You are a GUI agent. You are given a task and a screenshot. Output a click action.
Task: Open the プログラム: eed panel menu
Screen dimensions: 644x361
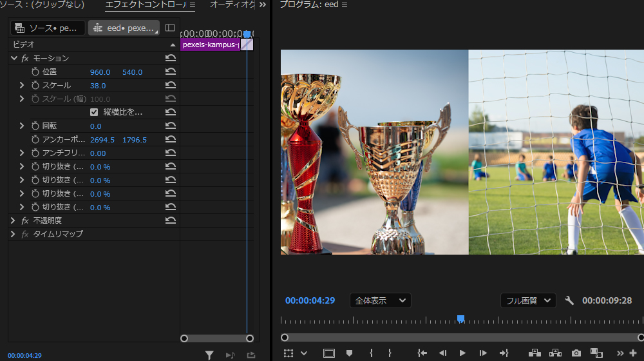click(344, 5)
